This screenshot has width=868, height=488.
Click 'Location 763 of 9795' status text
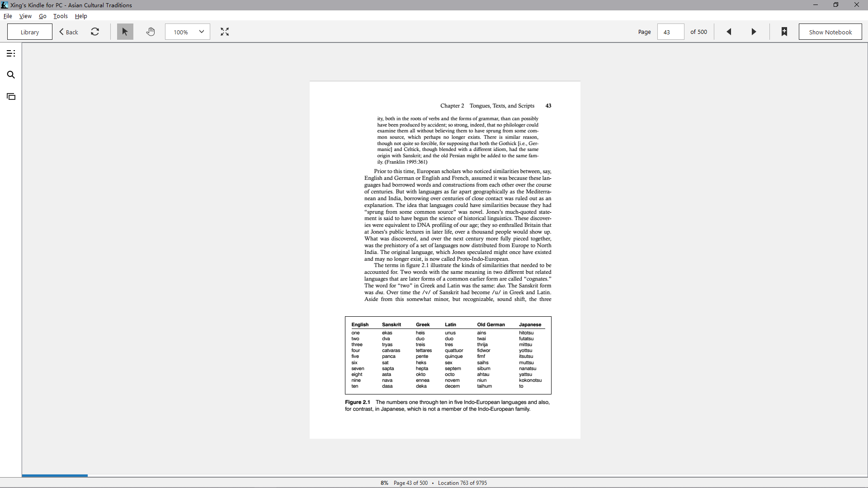coord(462,483)
